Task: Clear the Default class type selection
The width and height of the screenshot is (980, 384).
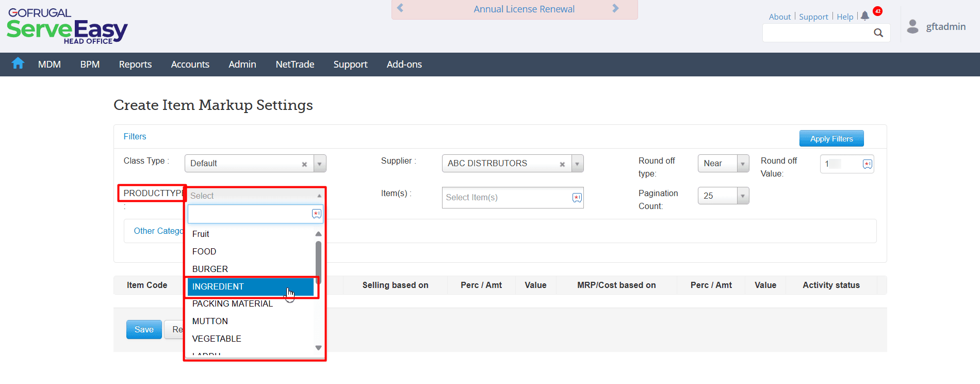Action: point(304,164)
